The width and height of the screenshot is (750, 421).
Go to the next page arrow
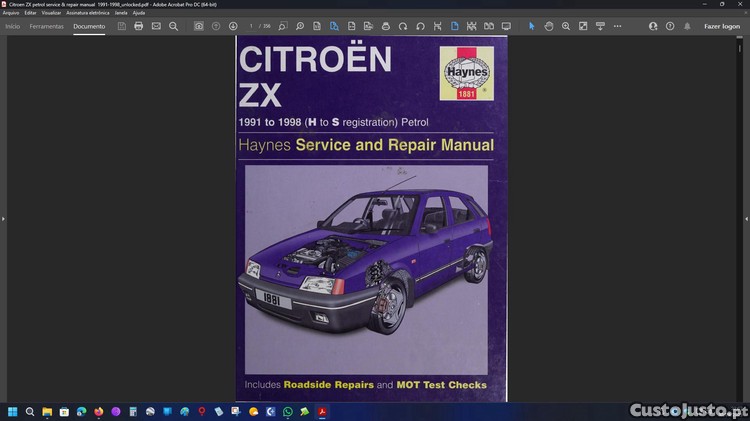click(x=233, y=26)
